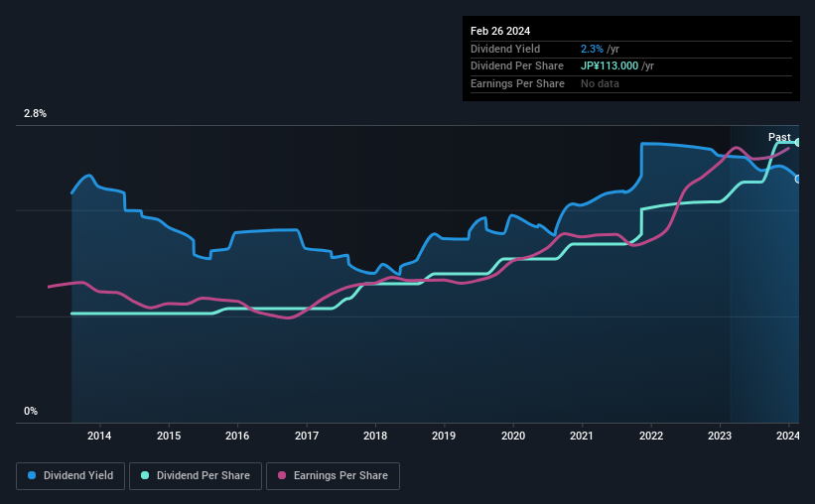Screen dimensions: 815x504
Task: Toggle the Dividend Per Share legend button
Action: pyautogui.click(x=196, y=476)
